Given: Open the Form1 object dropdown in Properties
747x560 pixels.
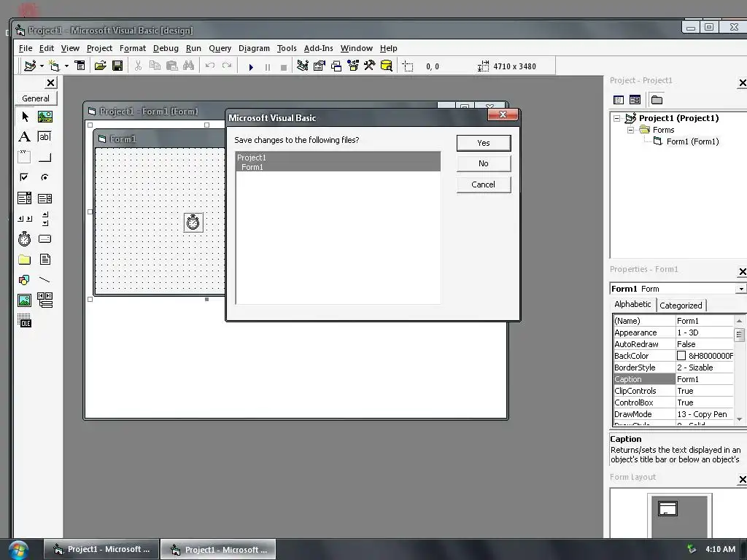Looking at the screenshot, I should click(741, 289).
